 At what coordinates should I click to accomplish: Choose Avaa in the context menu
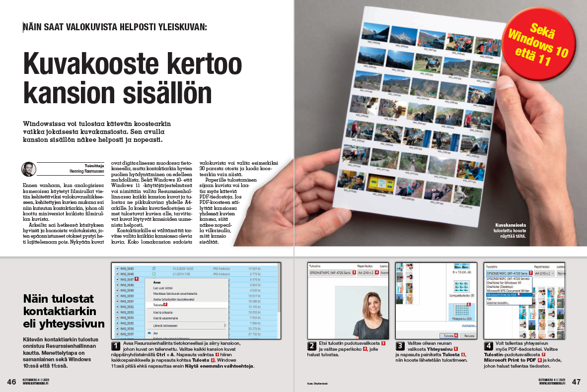pyautogui.click(x=156, y=282)
